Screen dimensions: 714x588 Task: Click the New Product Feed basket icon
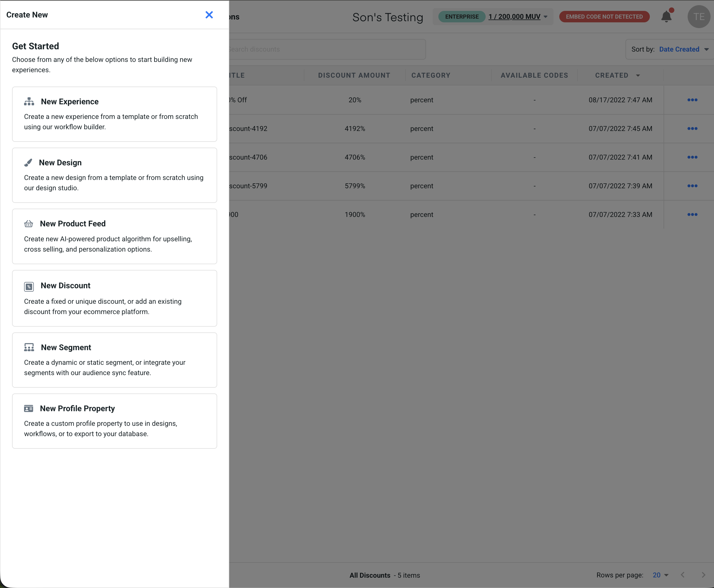[28, 224]
